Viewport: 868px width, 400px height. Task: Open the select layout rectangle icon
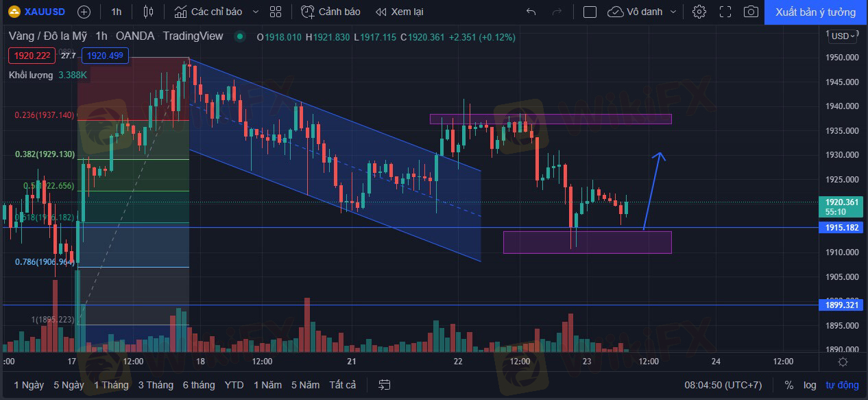pyautogui.click(x=590, y=12)
